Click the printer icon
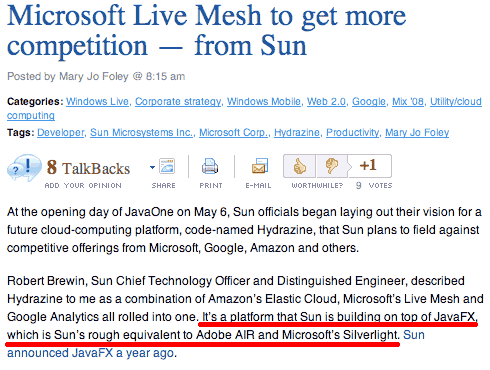490x370 pixels. [210, 166]
